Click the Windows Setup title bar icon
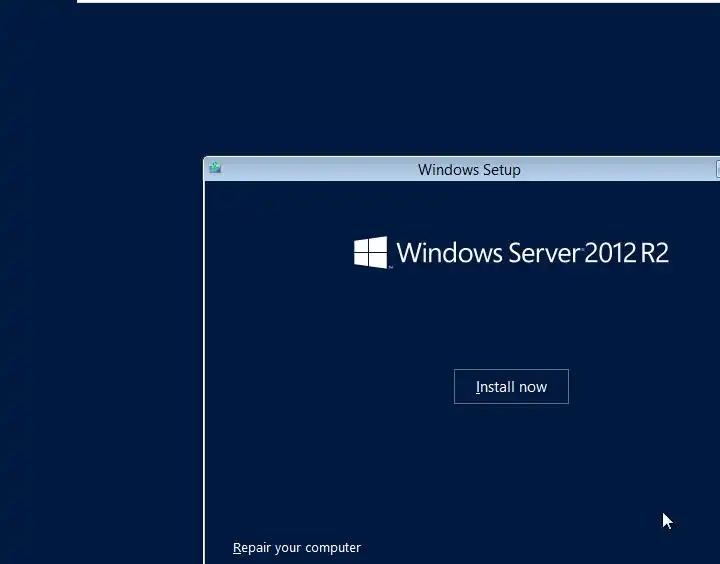720x564 pixels. coord(215,168)
